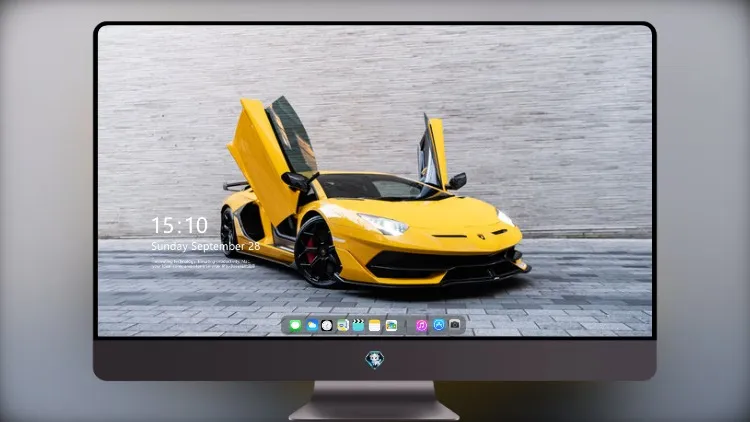750x422 pixels.
Task: Click the Sunday September 28 date text
Action: (x=206, y=246)
